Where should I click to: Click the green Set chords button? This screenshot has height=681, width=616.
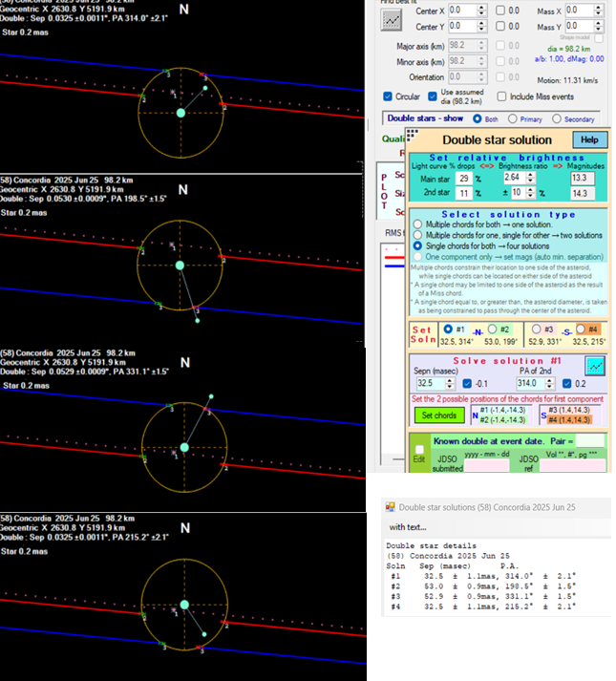pos(439,415)
